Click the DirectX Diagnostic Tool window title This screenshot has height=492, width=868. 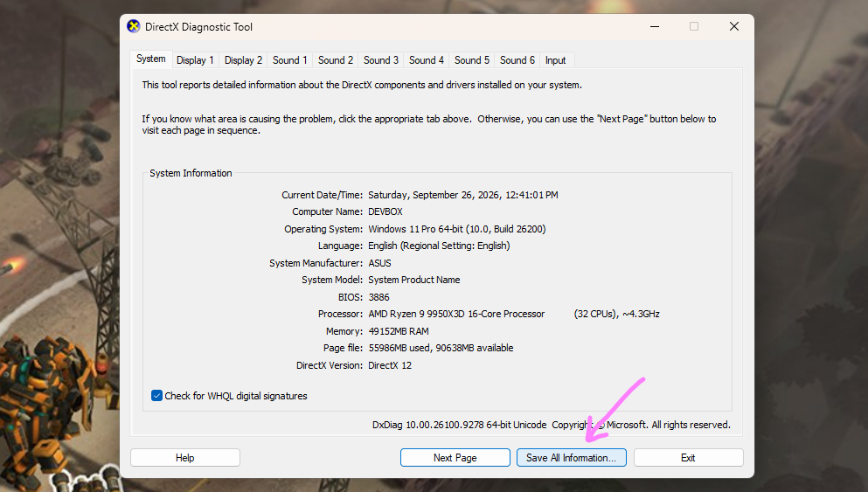coord(198,26)
